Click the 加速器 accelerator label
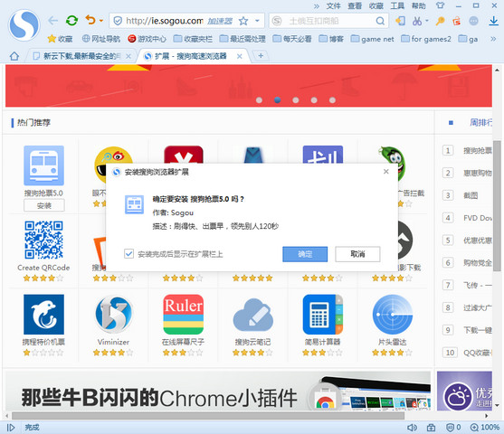This screenshot has height=434, width=504. (220, 21)
